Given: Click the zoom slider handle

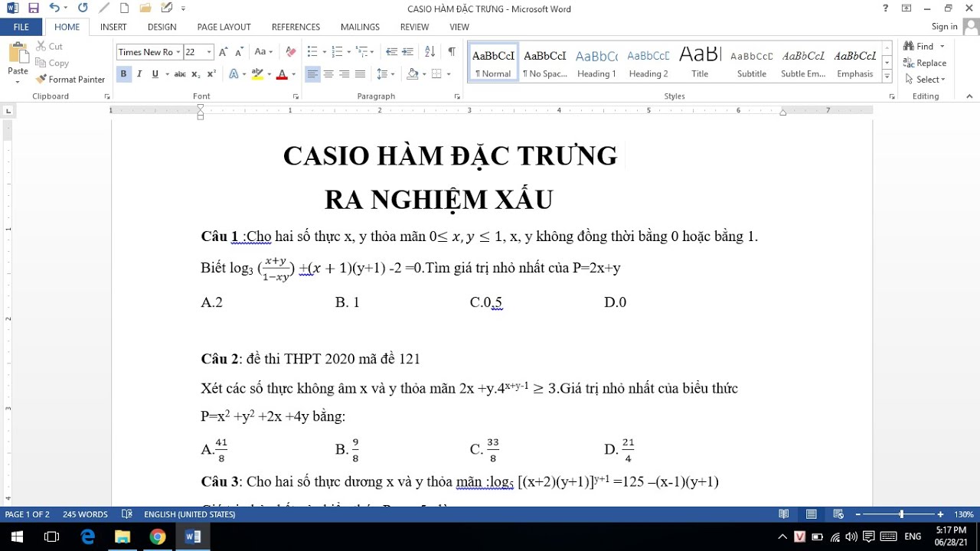Looking at the screenshot, I should point(901,514).
